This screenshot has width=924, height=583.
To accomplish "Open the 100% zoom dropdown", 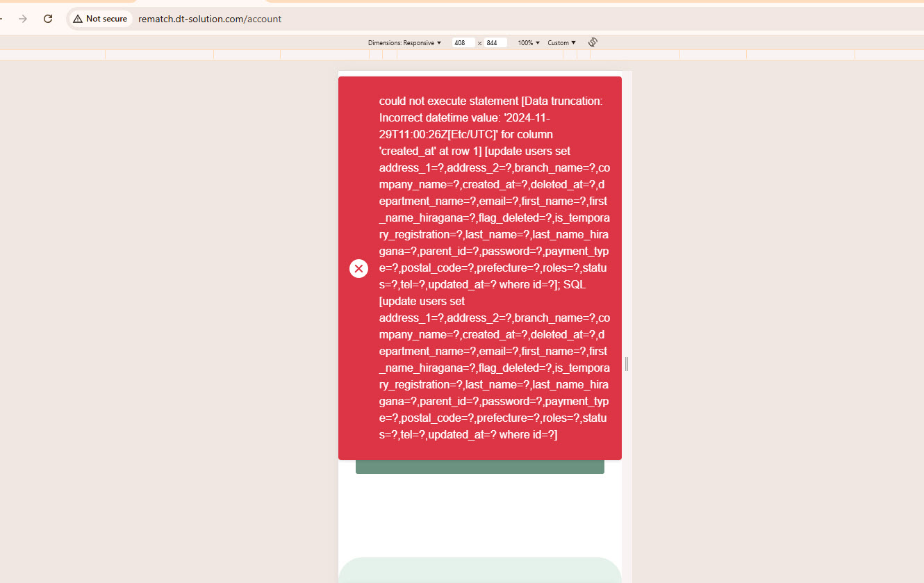I will coord(528,43).
